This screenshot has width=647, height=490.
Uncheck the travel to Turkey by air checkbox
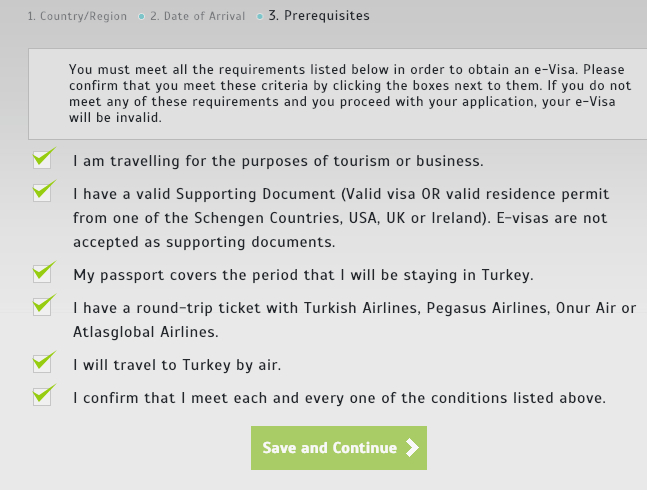tap(42, 364)
